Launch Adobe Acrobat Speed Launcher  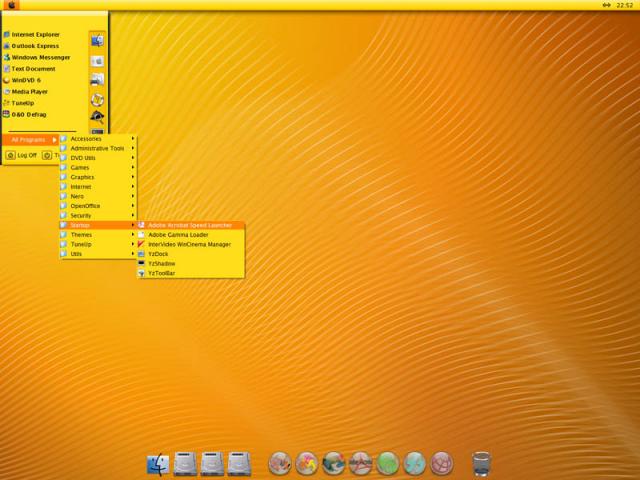(191, 225)
